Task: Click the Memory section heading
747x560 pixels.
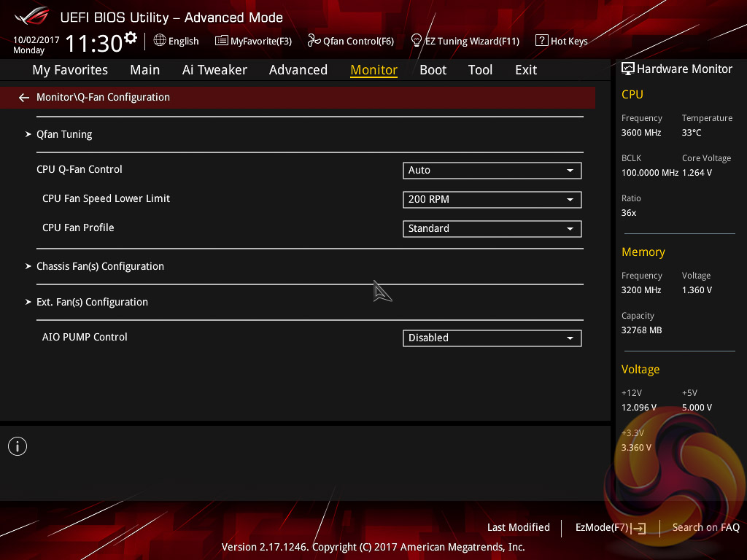Action: coord(643,252)
